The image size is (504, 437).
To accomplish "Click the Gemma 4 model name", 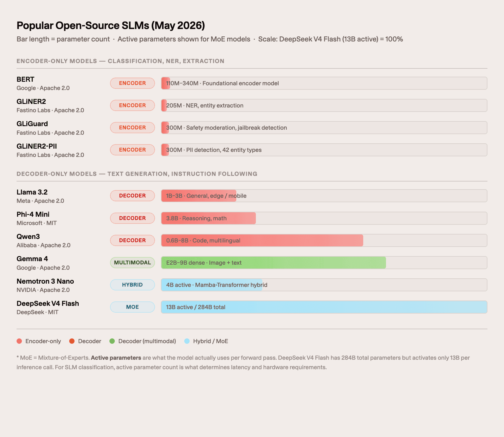I will click(x=32, y=259).
